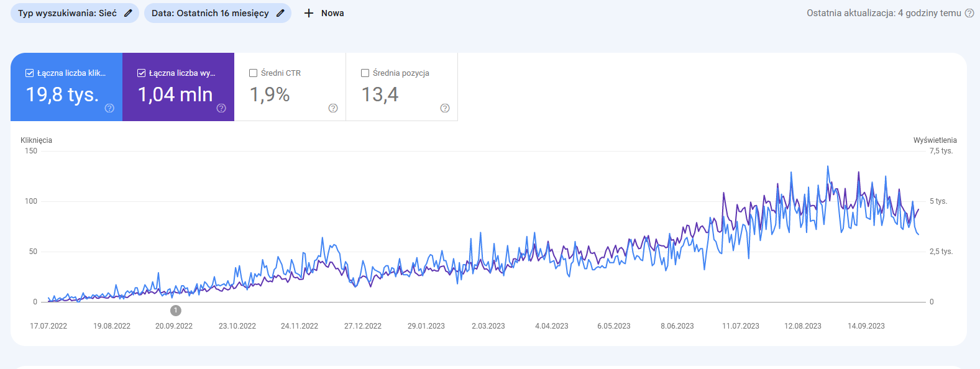Open help icon in total impressions card
Screen dimensions: 980x369
[221, 108]
